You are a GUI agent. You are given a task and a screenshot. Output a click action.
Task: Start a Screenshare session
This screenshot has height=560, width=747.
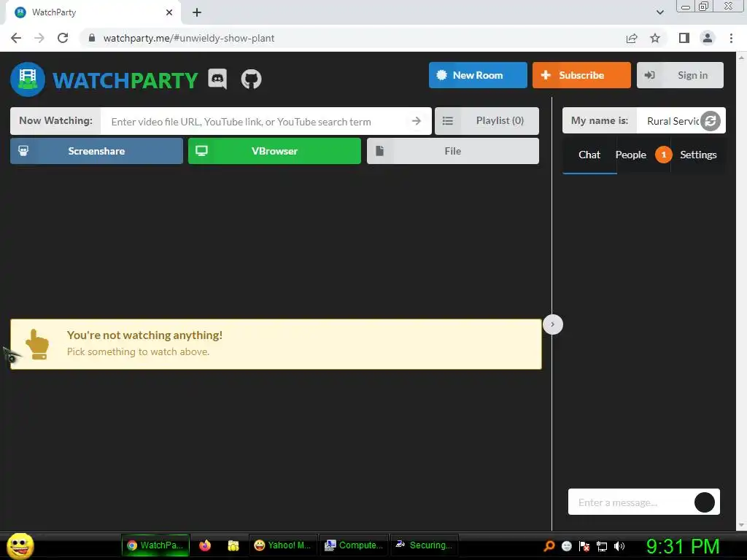[x=97, y=151]
